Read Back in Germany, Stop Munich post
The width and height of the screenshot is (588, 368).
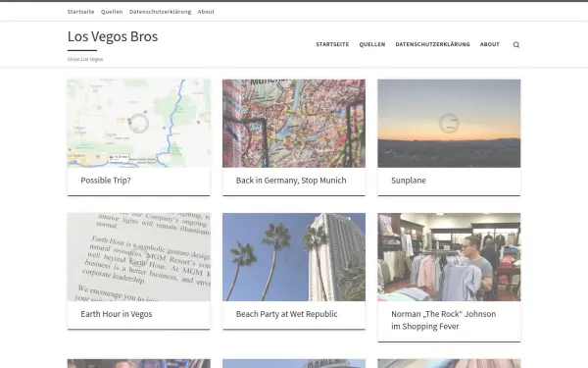coord(291,181)
